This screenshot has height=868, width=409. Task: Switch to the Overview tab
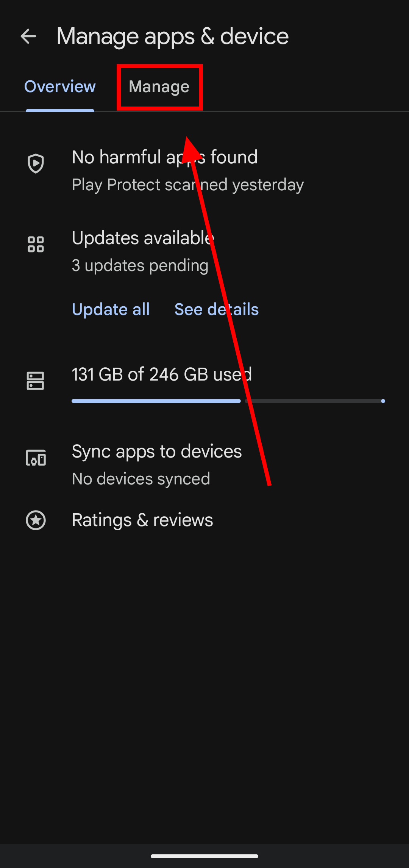(60, 87)
